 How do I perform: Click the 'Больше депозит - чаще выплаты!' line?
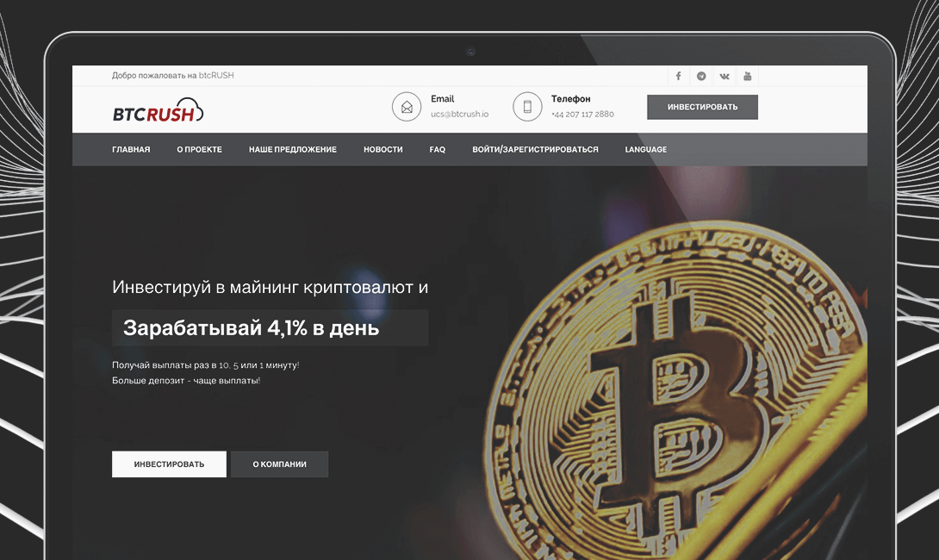[186, 380]
